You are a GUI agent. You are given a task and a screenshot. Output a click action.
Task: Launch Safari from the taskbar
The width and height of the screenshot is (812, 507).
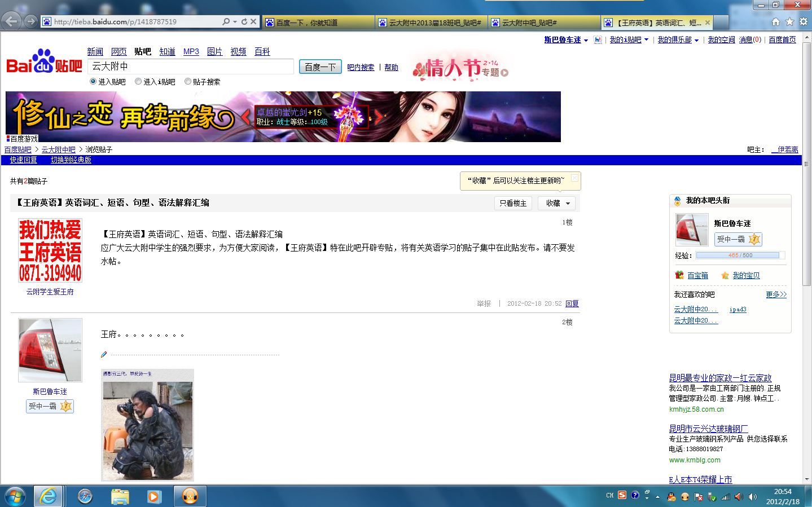click(x=85, y=496)
